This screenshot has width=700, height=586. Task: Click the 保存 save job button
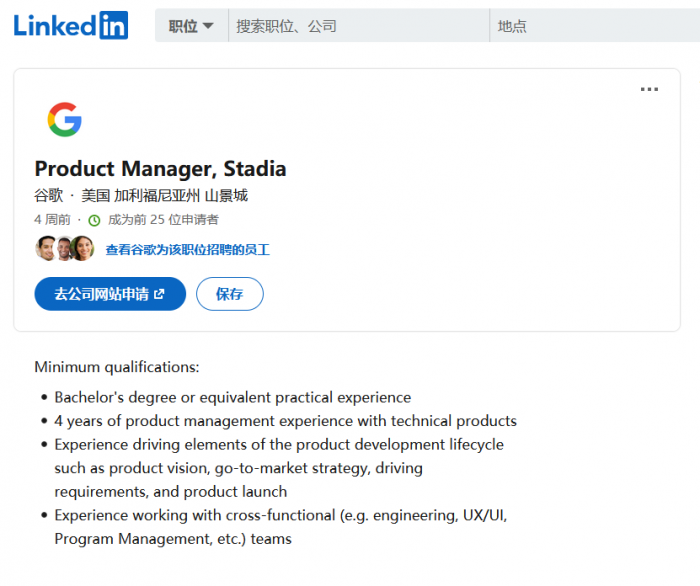(229, 294)
